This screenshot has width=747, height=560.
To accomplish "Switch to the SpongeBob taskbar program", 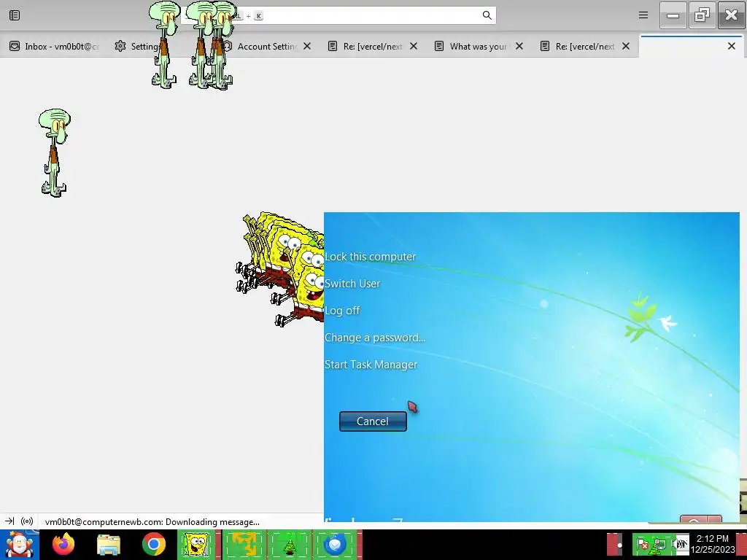I will click(196, 545).
